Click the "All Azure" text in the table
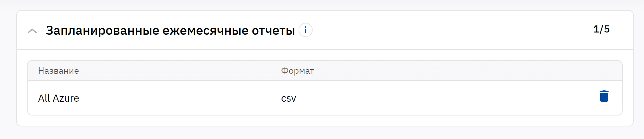This screenshot has height=139, width=644. [x=59, y=98]
